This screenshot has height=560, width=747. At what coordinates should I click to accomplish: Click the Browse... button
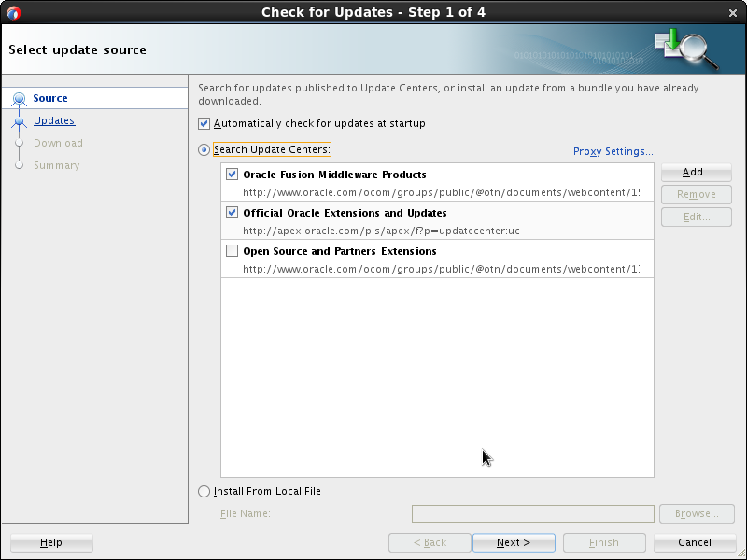pyautogui.click(x=697, y=514)
